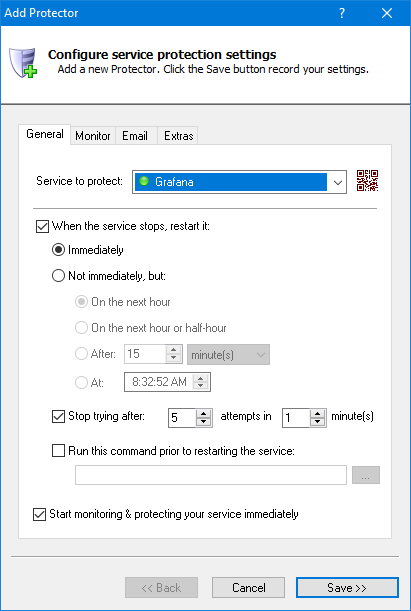Save the protector settings
Screen dimensions: 411x611
[347, 587]
